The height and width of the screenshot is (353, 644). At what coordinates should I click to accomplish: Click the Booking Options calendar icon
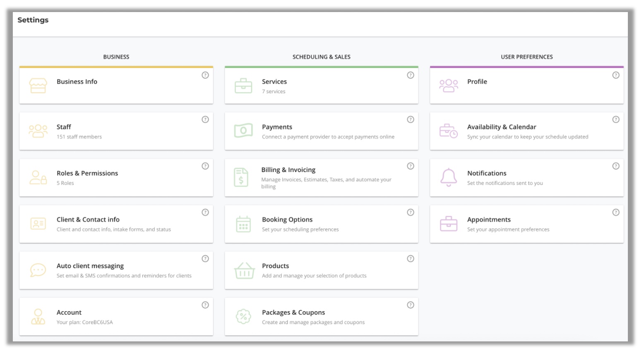243,224
